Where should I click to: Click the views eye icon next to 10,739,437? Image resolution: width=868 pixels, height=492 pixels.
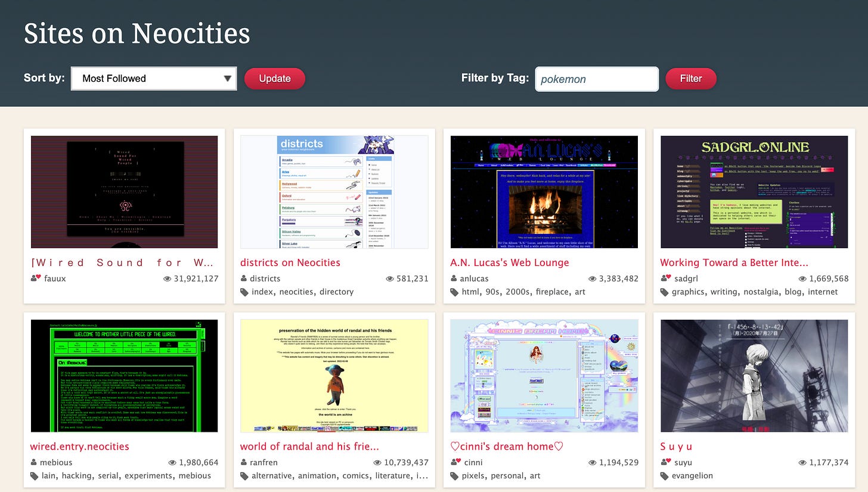tap(377, 462)
